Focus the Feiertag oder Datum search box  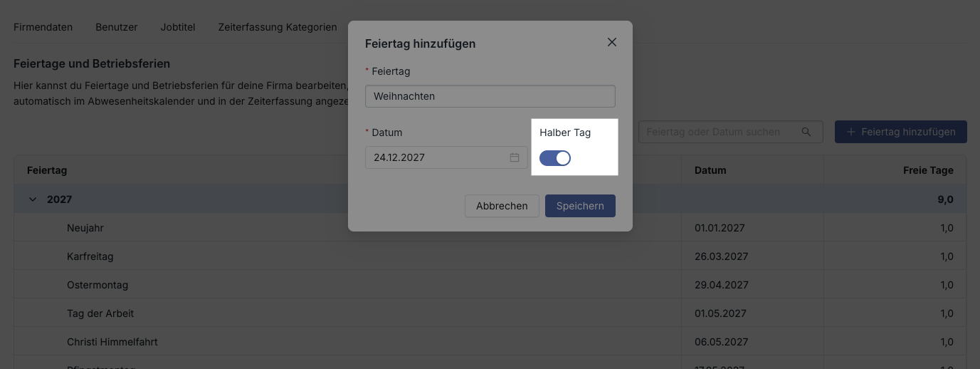[x=719, y=132]
